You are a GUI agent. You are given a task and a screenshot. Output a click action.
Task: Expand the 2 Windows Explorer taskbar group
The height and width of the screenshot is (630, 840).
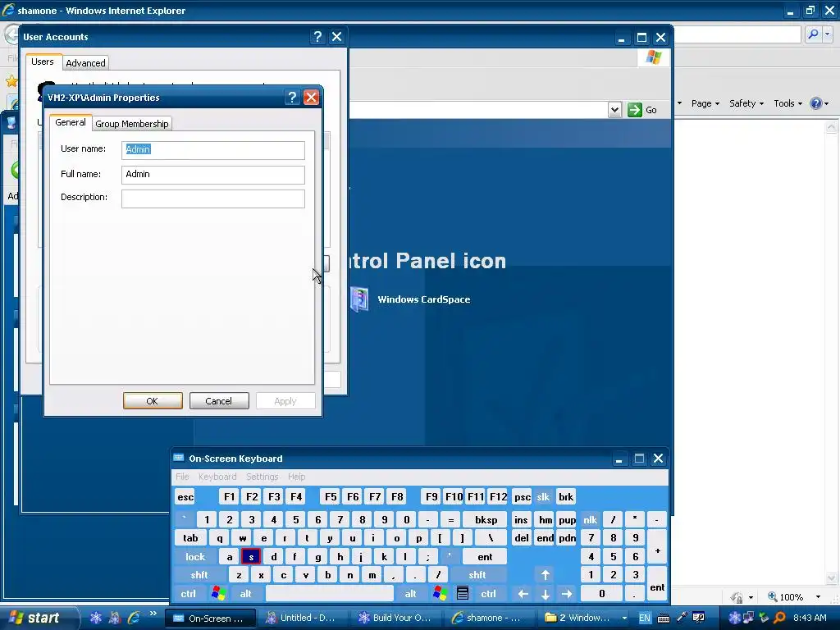click(584, 619)
